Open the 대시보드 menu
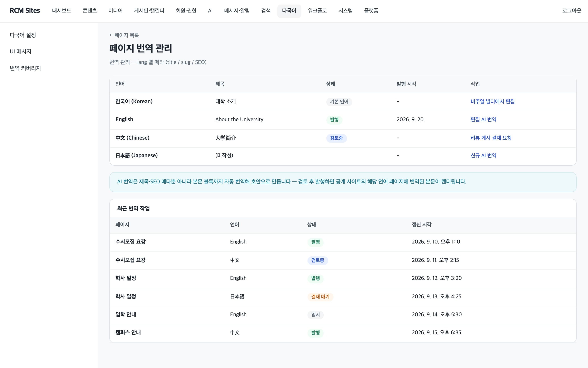This screenshot has height=368, width=588. pyautogui.click(x=61, y=11)
